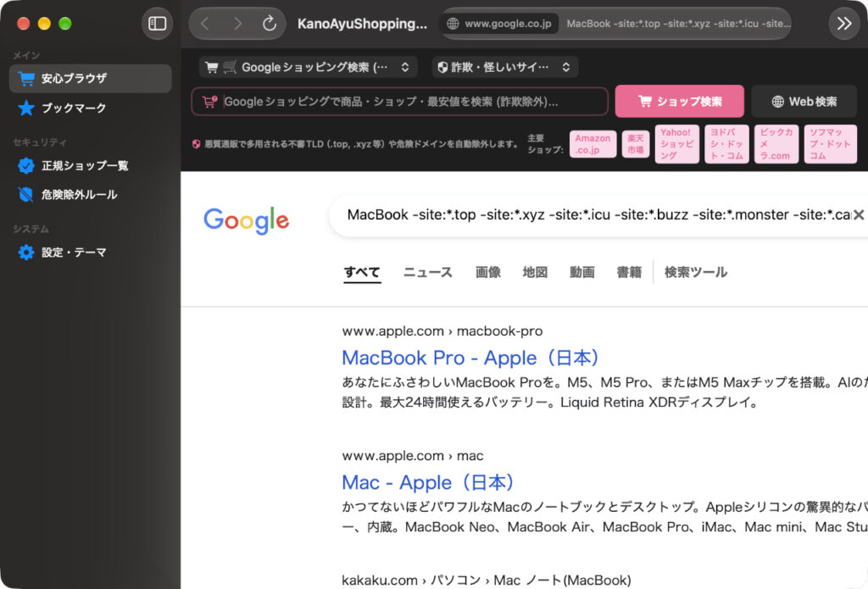Open 検索ツール options
The image size is (868, 589).
tap(696, 272)
